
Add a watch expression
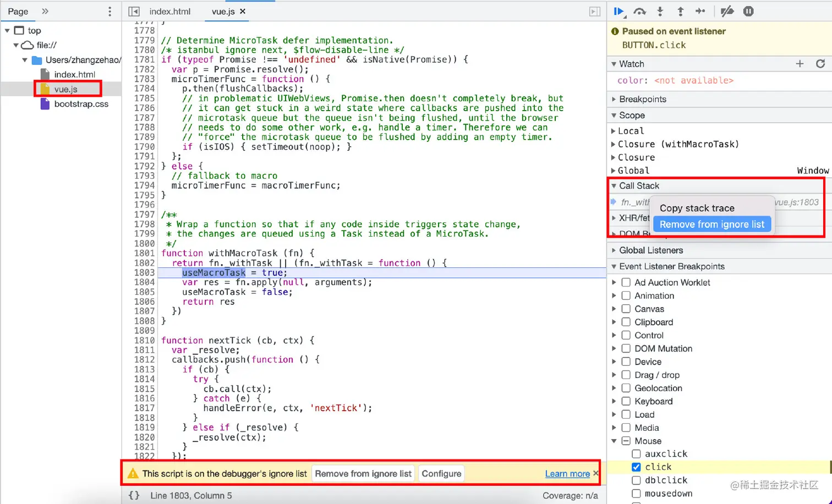pyautogui.click(x=800, y=64)
